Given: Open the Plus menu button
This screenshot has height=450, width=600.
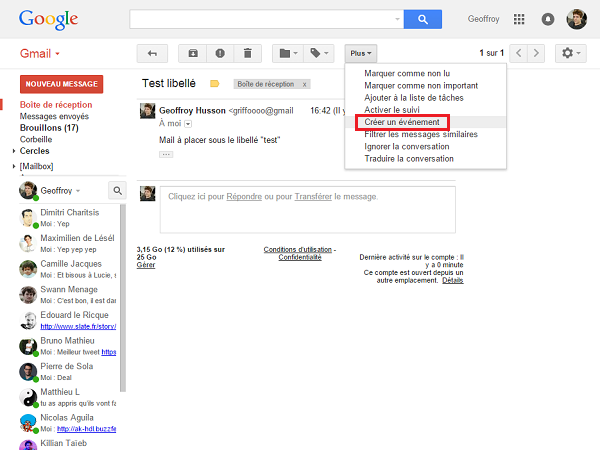Looking at the screenshot, I should click(360, 54).
